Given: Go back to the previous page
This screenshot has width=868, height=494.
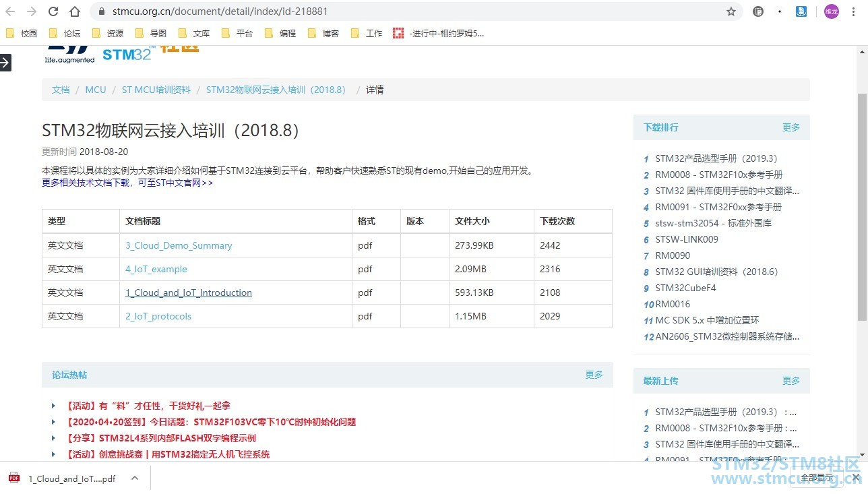Looking at the screenshot, I should (11, 11).
